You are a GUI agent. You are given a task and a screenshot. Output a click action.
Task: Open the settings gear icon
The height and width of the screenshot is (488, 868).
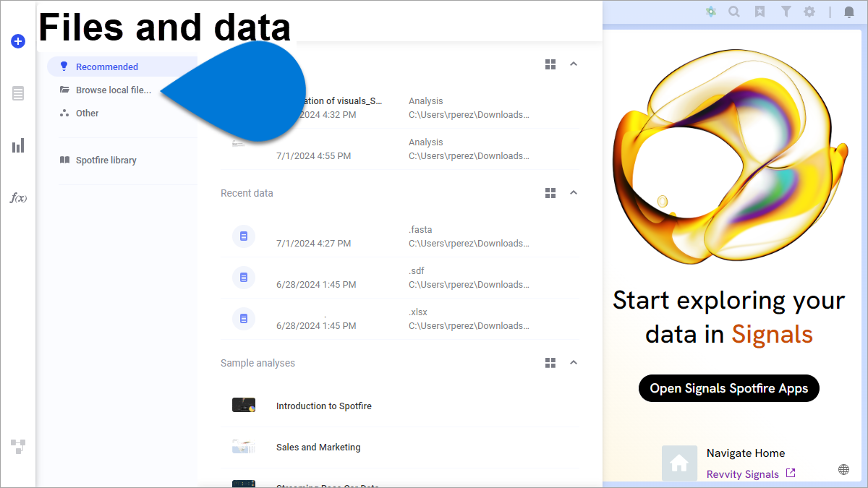point(809,12)
